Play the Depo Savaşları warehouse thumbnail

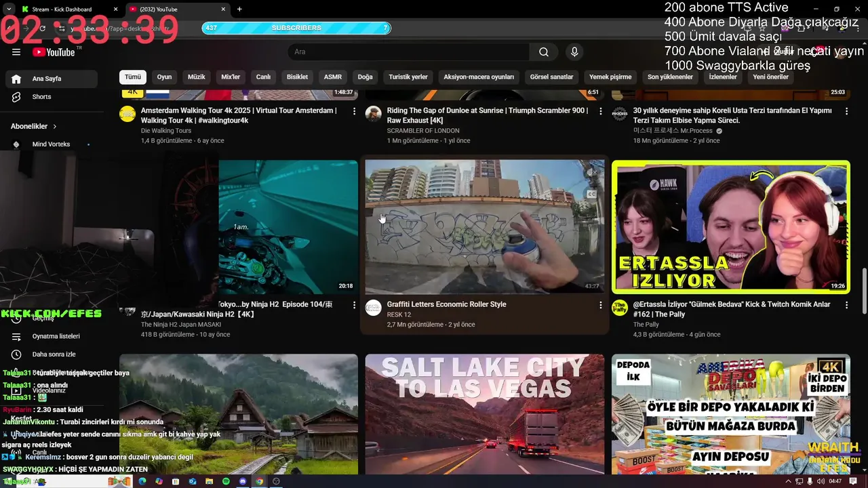731,413
